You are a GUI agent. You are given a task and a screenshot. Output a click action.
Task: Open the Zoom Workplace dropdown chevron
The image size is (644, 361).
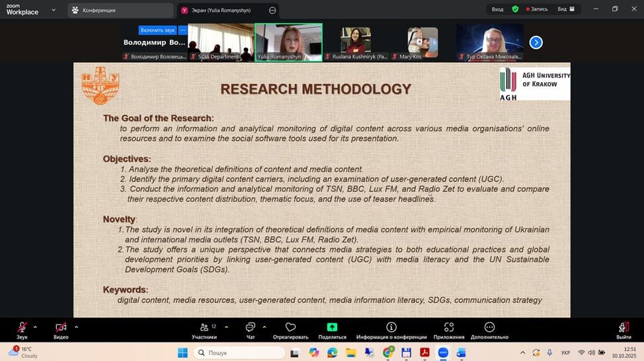[53, 10]
